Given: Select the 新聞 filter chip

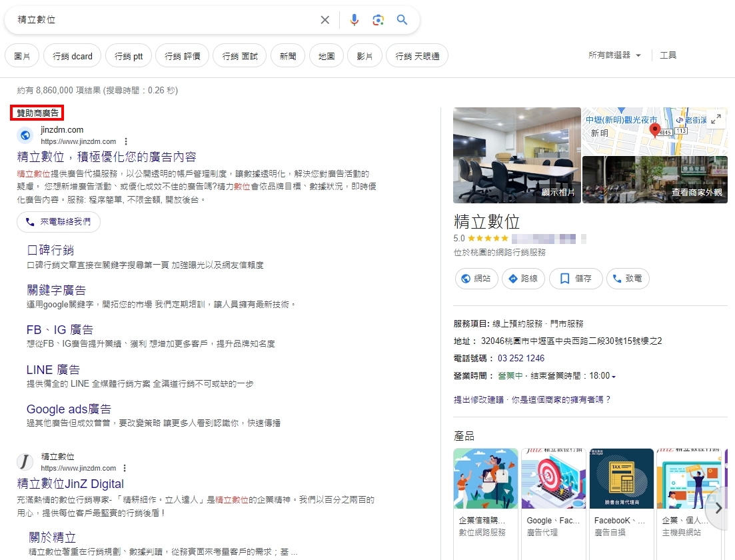Looking at the screenshot, I should pyautogui.click(x=288, y=56).
